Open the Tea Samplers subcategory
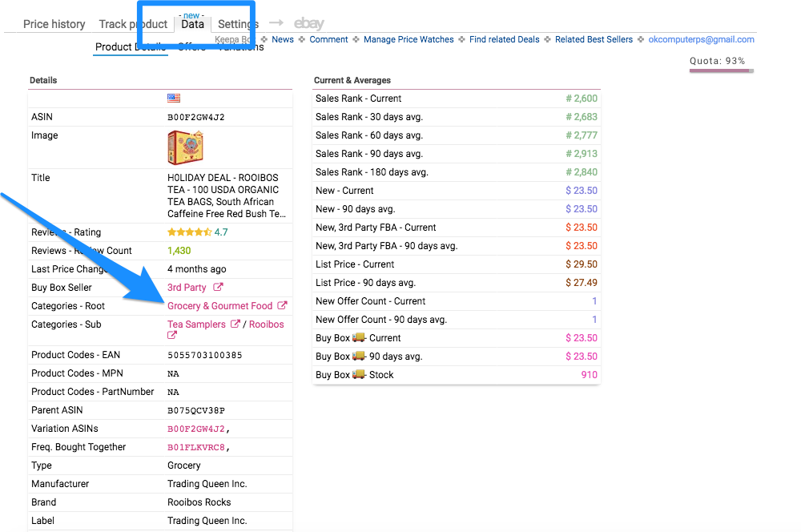This screenshot has width=801, height=532. tap(197, 324)
